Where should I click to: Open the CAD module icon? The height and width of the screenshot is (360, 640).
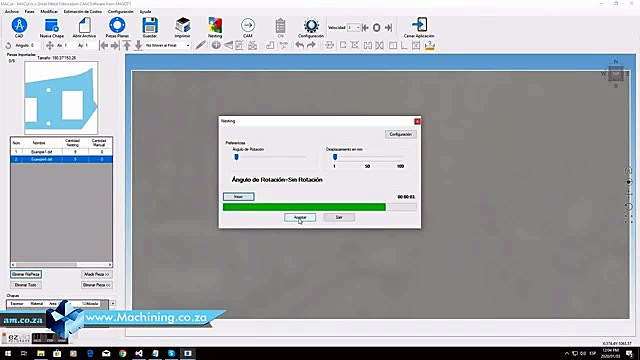[19, 26]
